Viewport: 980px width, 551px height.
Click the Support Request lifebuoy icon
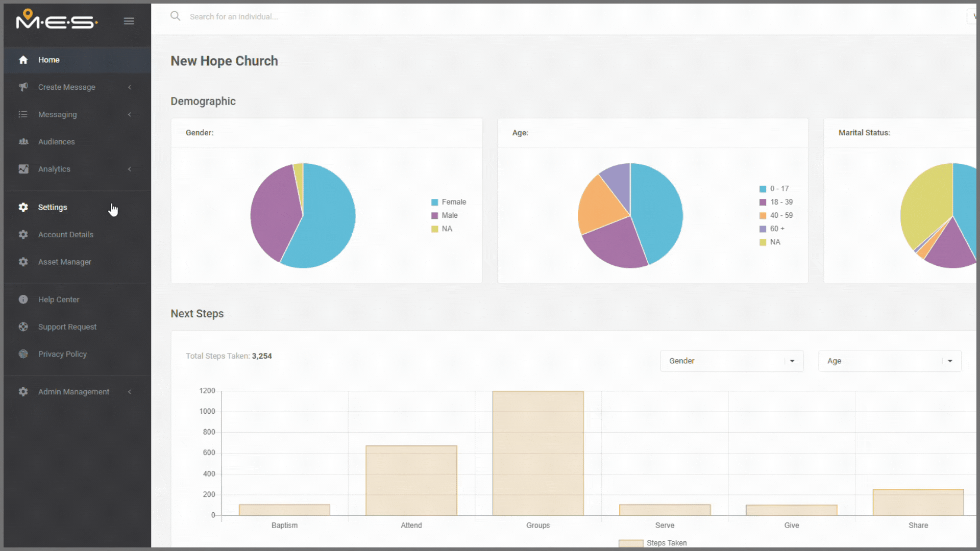23,327
